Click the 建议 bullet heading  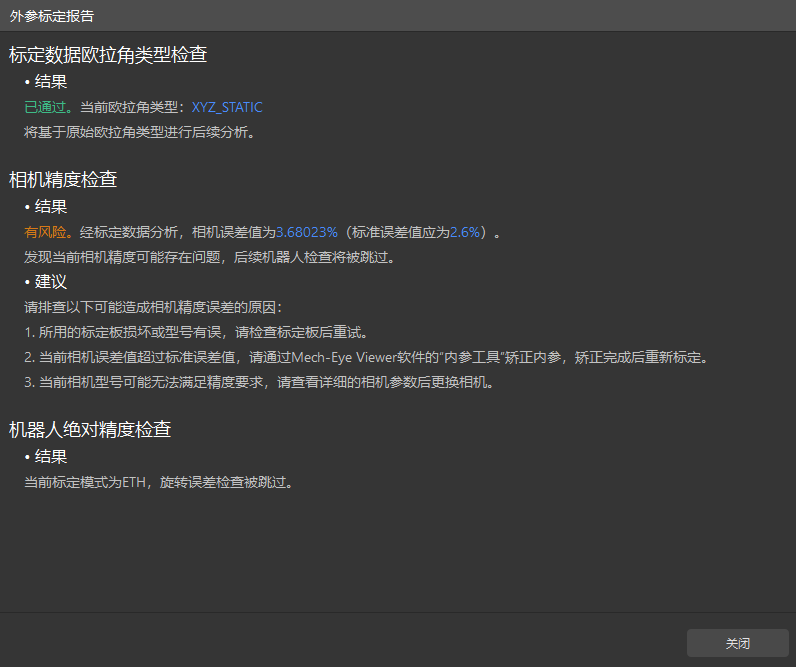(46, 282)
